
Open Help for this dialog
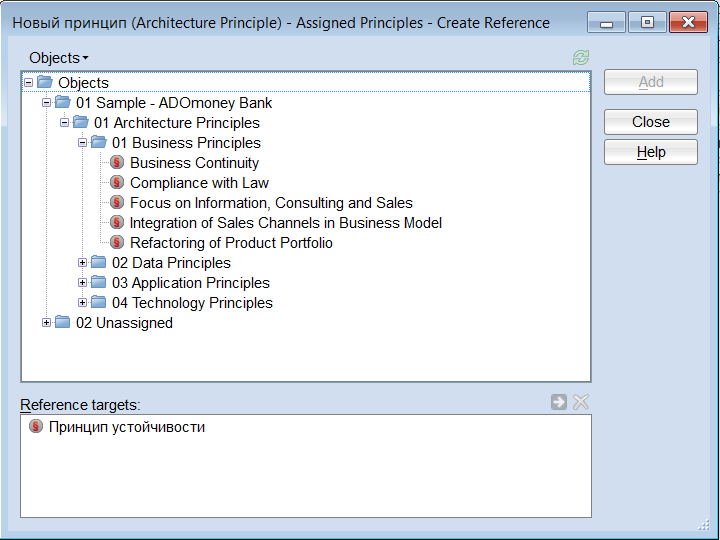click(651, 152)
